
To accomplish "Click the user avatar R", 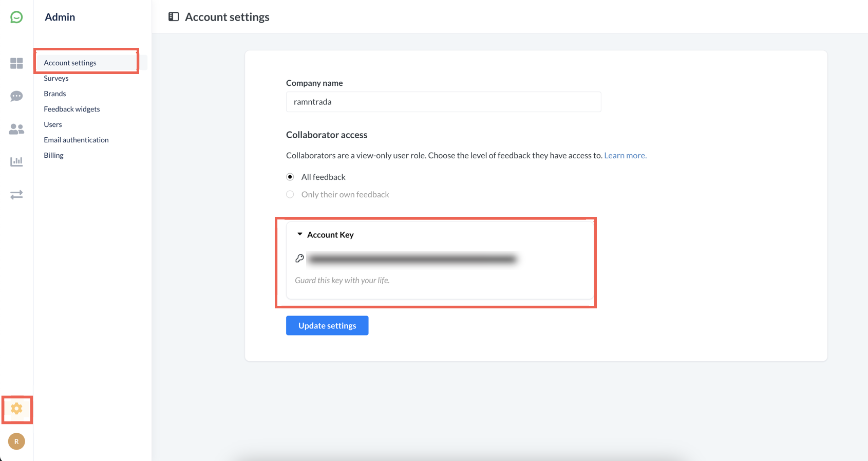I will 16,441.
